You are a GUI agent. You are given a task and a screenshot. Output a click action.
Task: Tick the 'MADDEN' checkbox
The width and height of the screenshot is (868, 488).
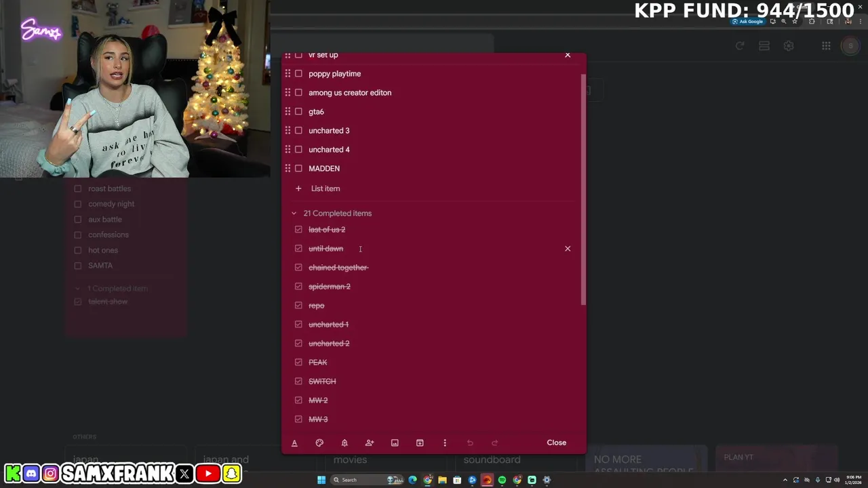[x=298, y=168]
